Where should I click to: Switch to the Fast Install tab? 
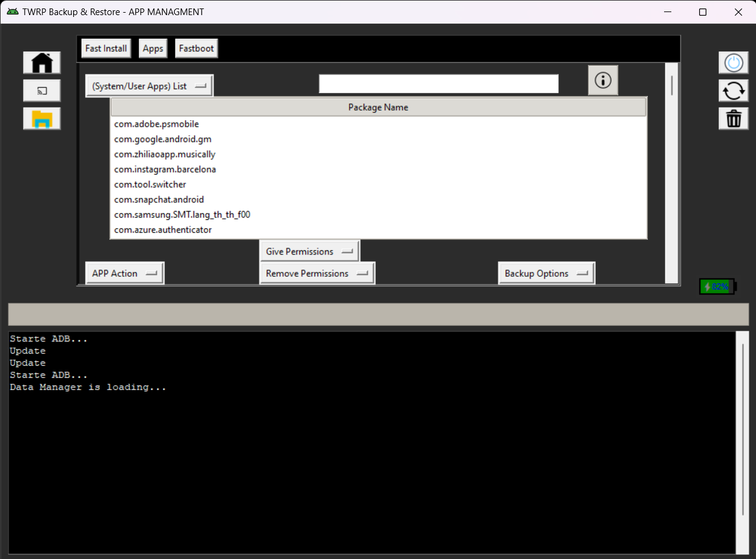pyautogui.click(x=105, y=48)
